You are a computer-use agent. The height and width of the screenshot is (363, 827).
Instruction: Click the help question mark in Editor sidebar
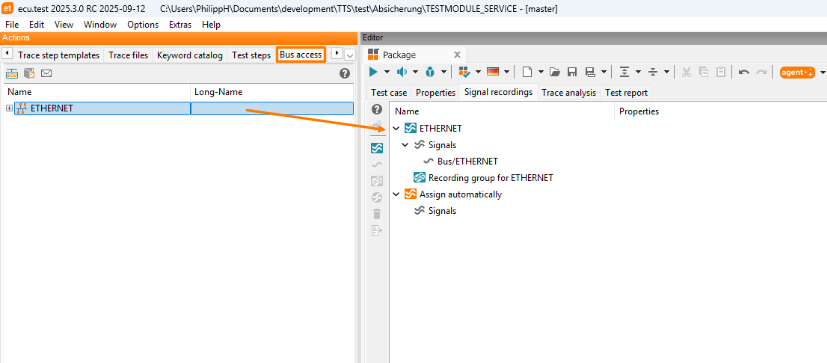coord(377,110)
